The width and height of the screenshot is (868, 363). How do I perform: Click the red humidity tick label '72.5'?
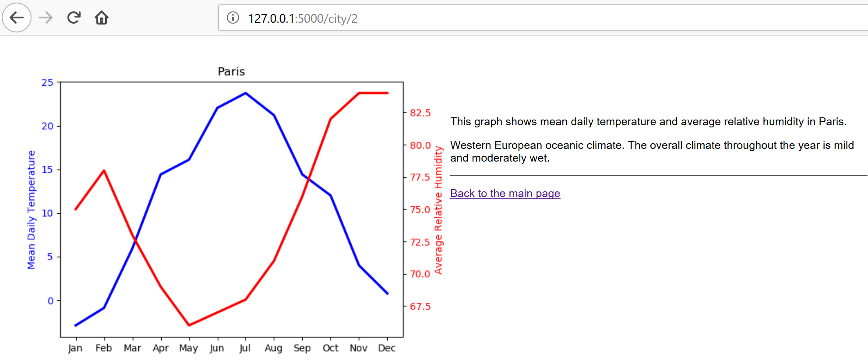420,242
